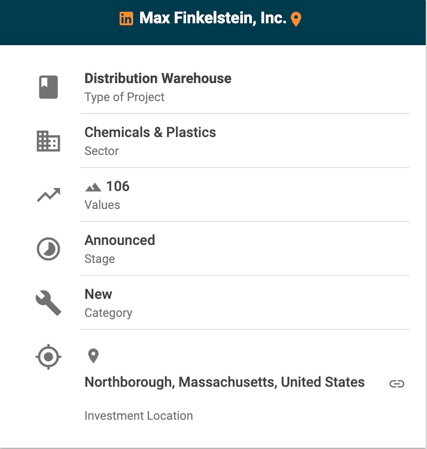Click the Investment Location label
Viewport: 427px width, 449px height.
click(x=138, y=416)
